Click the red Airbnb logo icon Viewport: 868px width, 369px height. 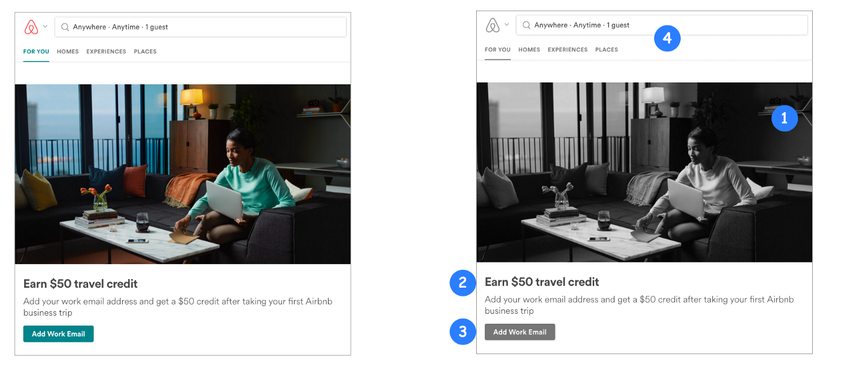coord(31,27)
